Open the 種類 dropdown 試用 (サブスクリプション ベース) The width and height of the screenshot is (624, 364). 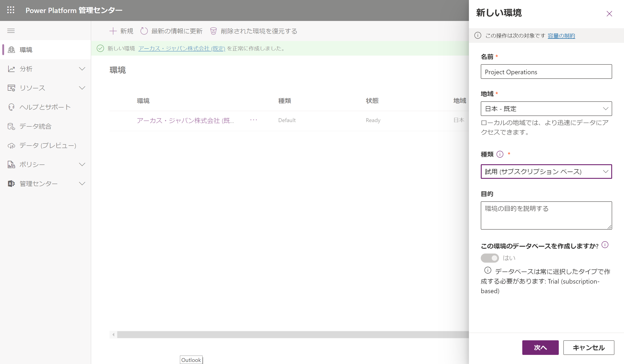pos(546,171)
